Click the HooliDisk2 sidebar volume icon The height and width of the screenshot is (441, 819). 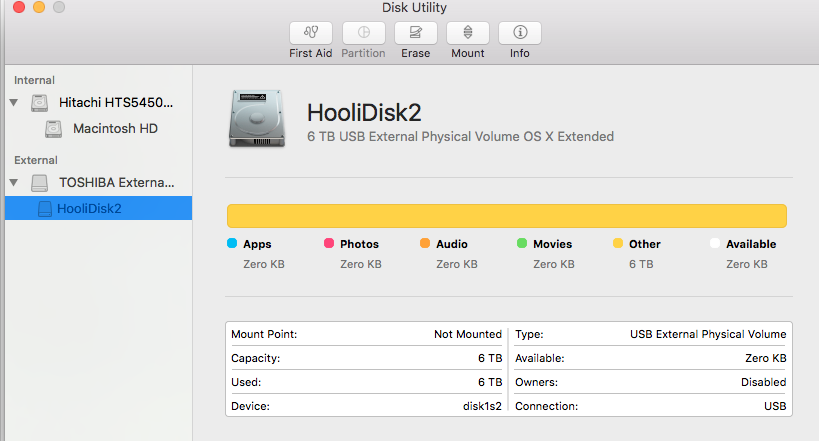[45, 208]
